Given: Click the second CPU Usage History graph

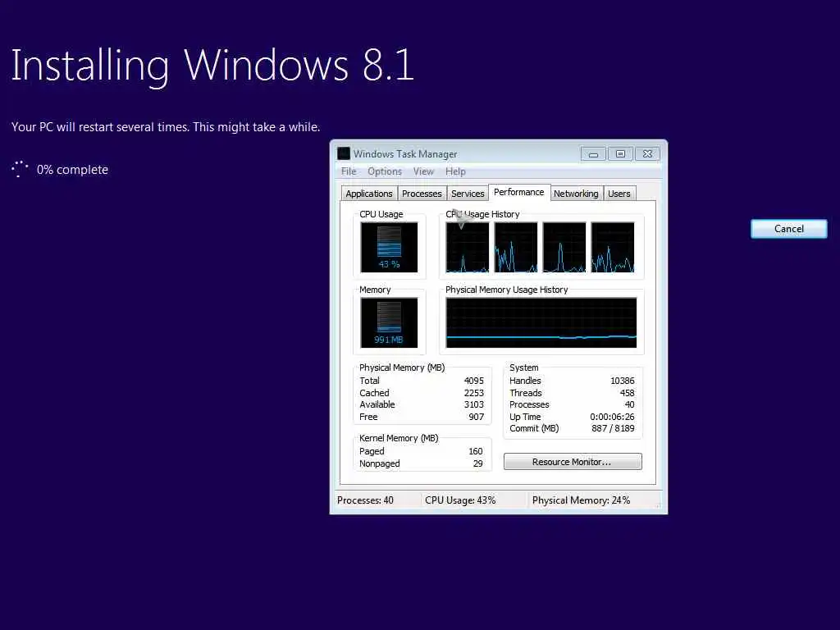Looking at the screenshot, I should tap(516, 248).
